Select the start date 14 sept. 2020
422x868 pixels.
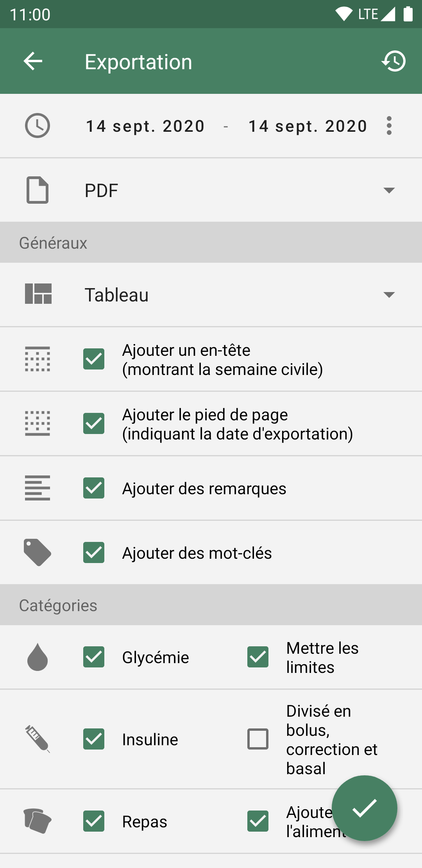pyautogui.click(x=145, y=126)
